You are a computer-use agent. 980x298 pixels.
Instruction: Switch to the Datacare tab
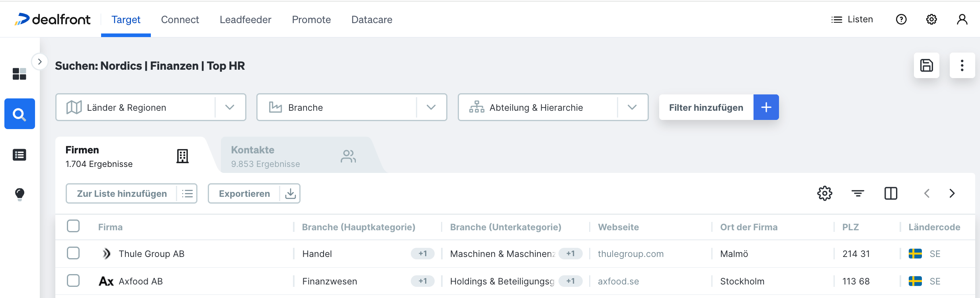(x=372, y=20)
